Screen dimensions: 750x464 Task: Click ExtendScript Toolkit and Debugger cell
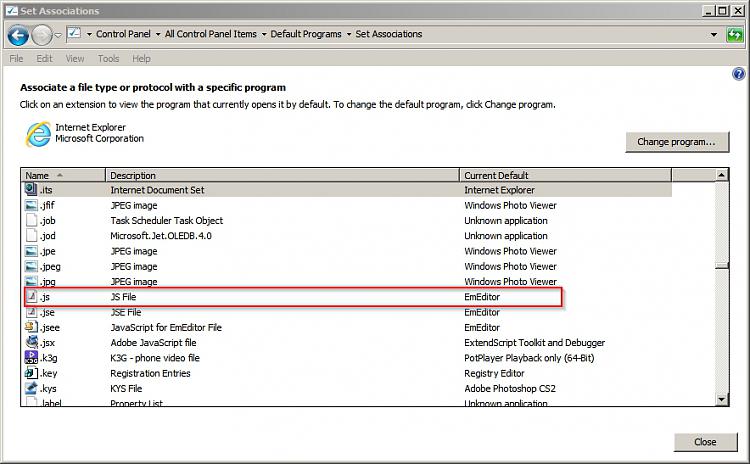(534, 342)
